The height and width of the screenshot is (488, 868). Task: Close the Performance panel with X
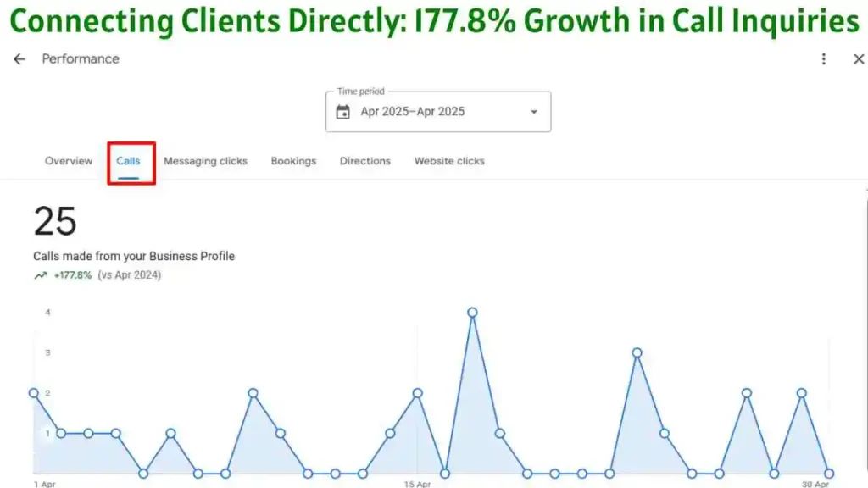click(858, 59)
